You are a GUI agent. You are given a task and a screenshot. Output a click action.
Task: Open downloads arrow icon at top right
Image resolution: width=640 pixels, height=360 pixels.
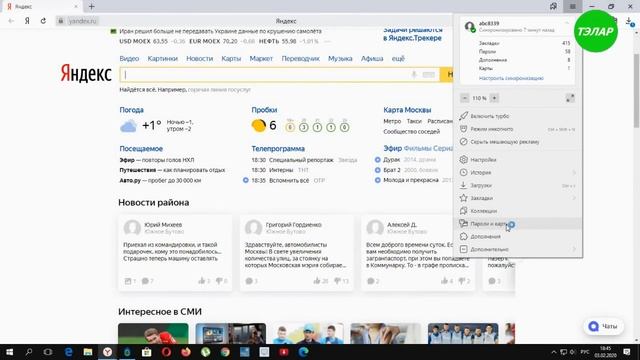tap(629, 22)
